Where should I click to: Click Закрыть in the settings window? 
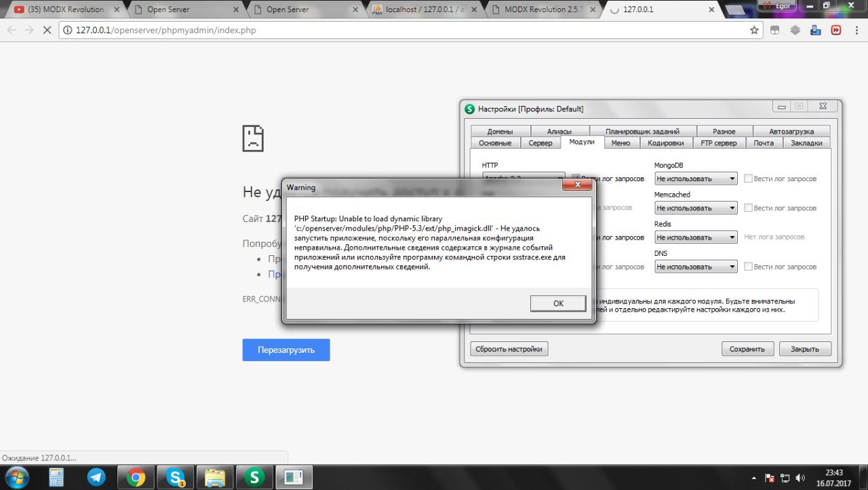pyautogui.click(x=805, y=349)
